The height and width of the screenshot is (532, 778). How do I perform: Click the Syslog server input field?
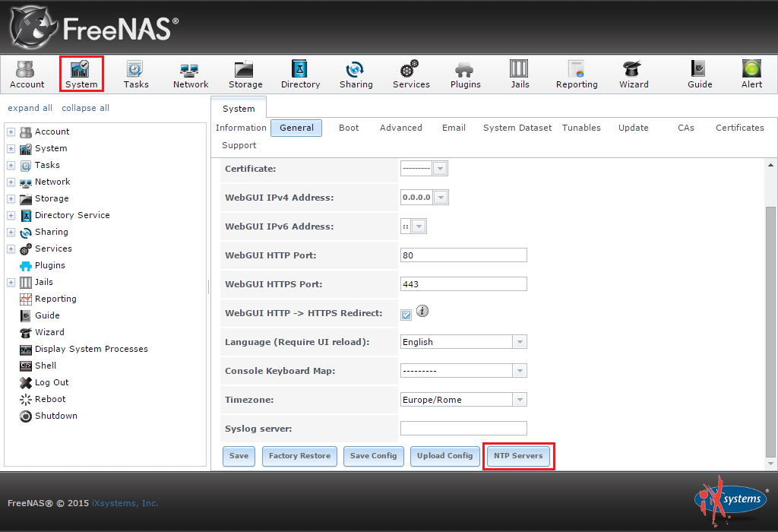463,429
